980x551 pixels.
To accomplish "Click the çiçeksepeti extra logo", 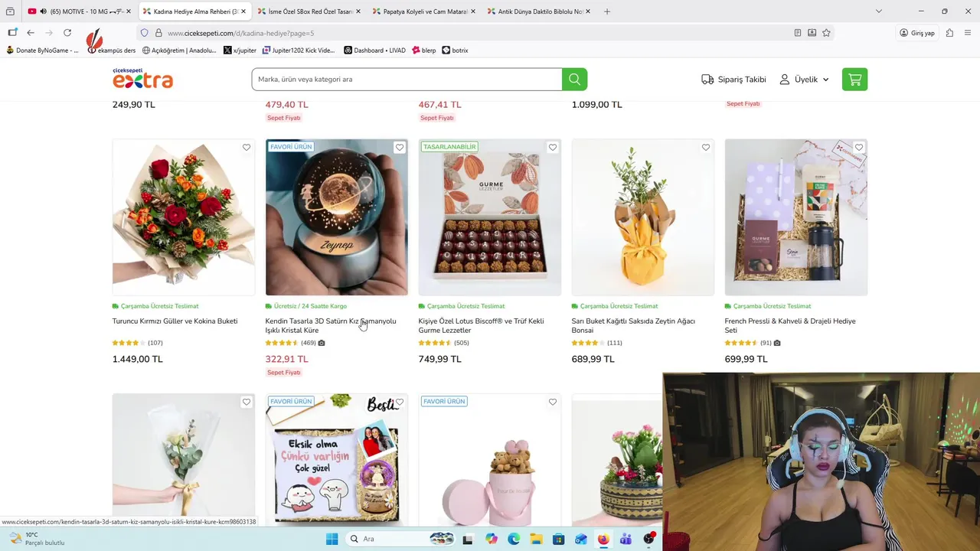I will pyautogui.click(x=142, y=78).
